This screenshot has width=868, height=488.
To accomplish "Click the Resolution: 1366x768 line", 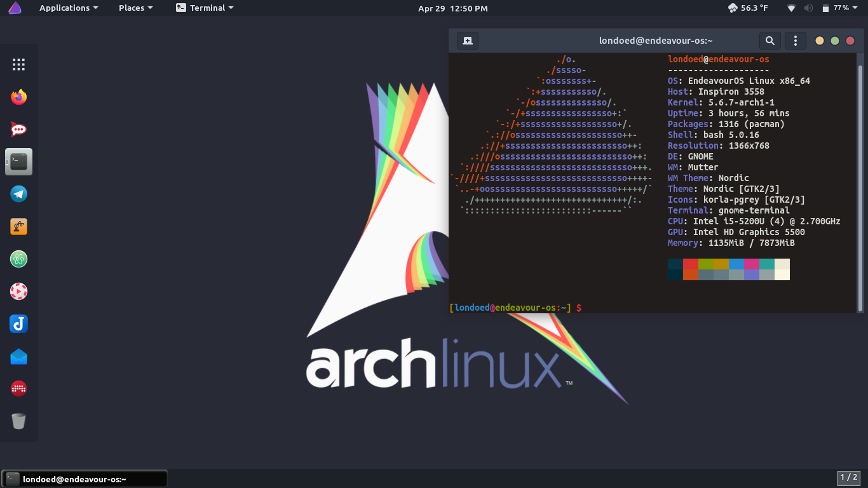I will 719,146.
